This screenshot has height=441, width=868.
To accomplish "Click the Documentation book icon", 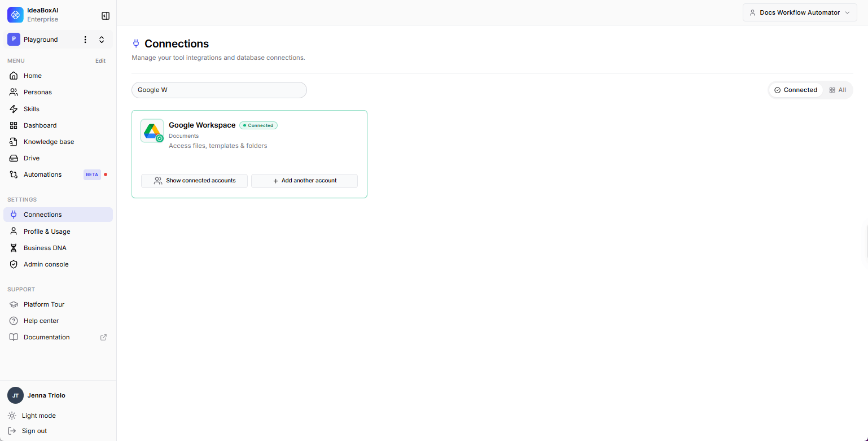I will point(14,337).
